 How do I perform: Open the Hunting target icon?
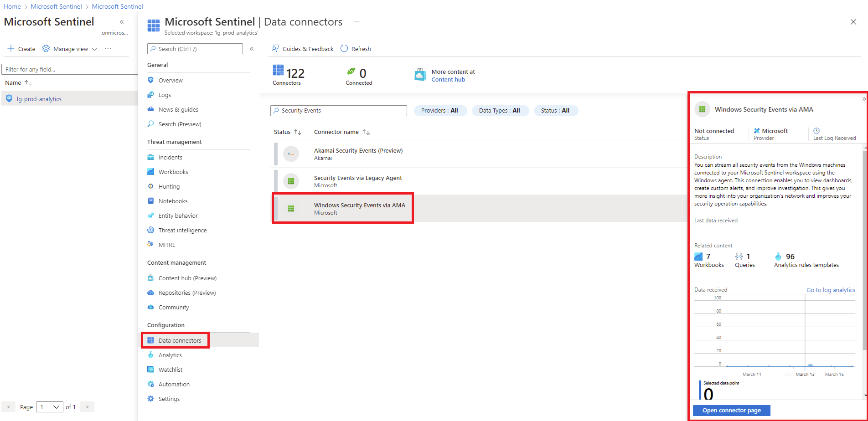point(150,186)
